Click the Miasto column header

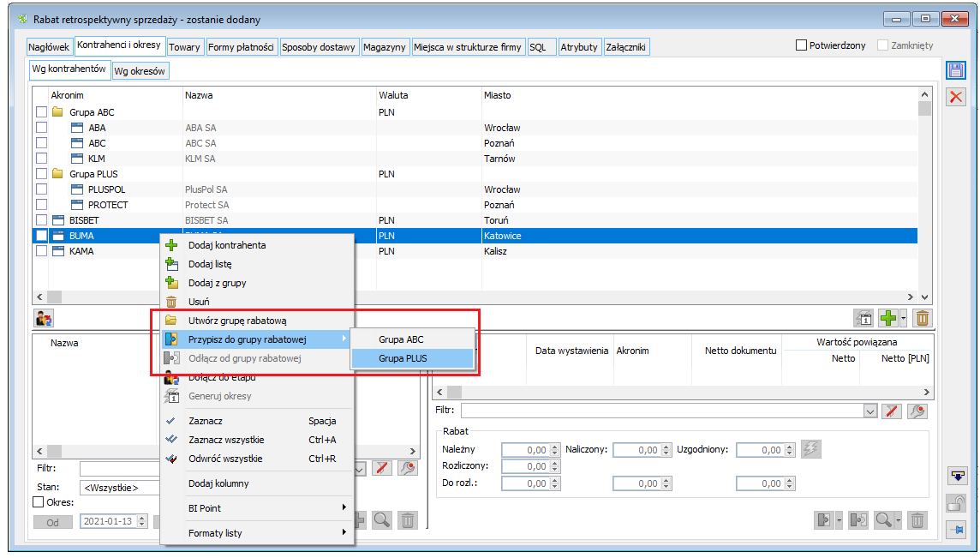498,95
